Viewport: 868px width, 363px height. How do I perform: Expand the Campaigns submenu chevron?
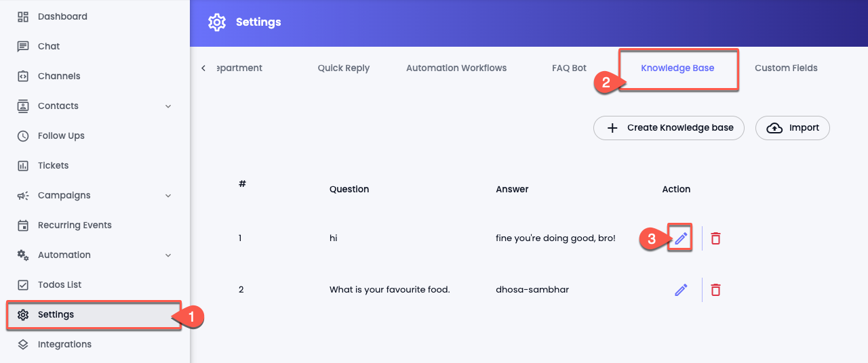pyautogui.click(x=168, y=196)
